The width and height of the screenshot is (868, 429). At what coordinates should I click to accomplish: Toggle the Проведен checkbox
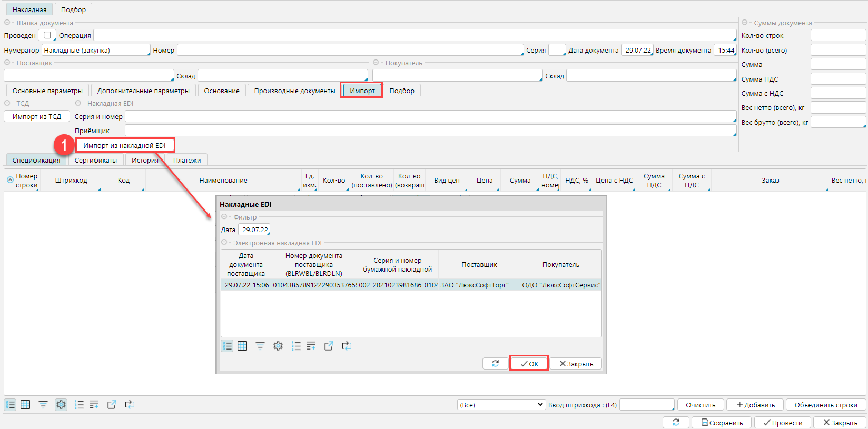(x=47, y=35)
